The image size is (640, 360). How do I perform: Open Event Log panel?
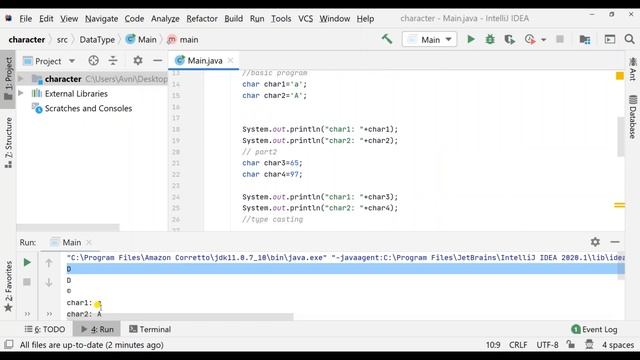(594, 329)
